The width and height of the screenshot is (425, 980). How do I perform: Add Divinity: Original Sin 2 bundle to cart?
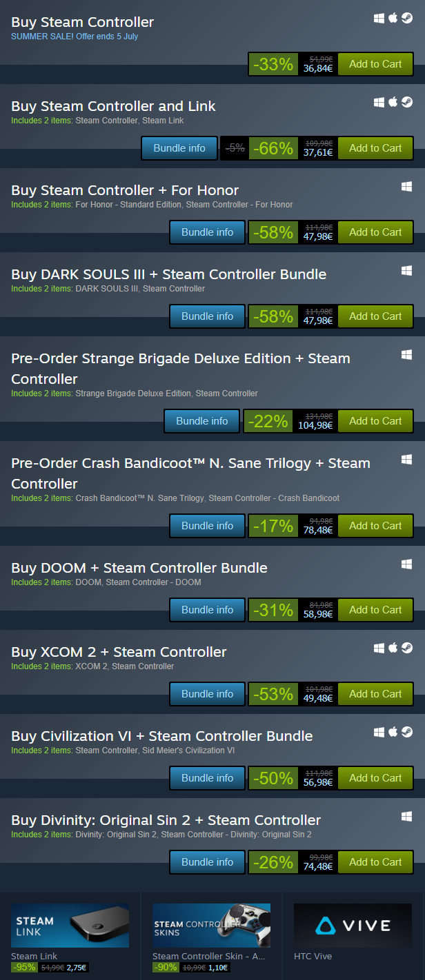click(375, 862)
